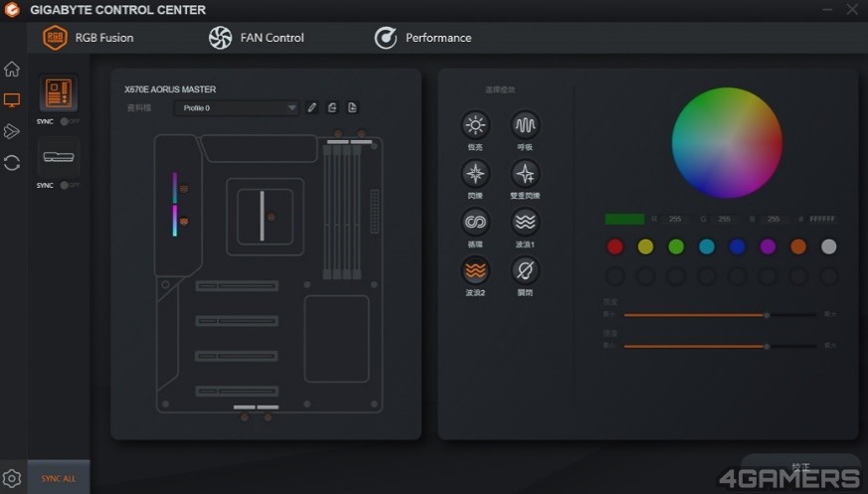This screenshot has width=868, height=494.
Task: Select the 波浪1 wave effect
Action: (525, 223)
